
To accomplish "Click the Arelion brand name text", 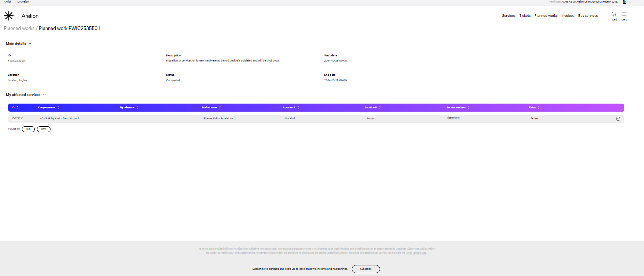I will (x=30, y=16).
